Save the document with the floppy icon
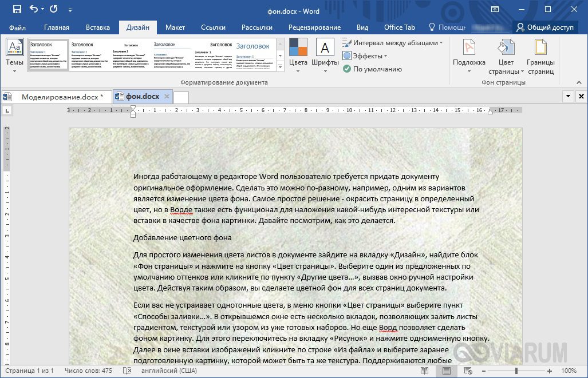 (x=17, y=9)
